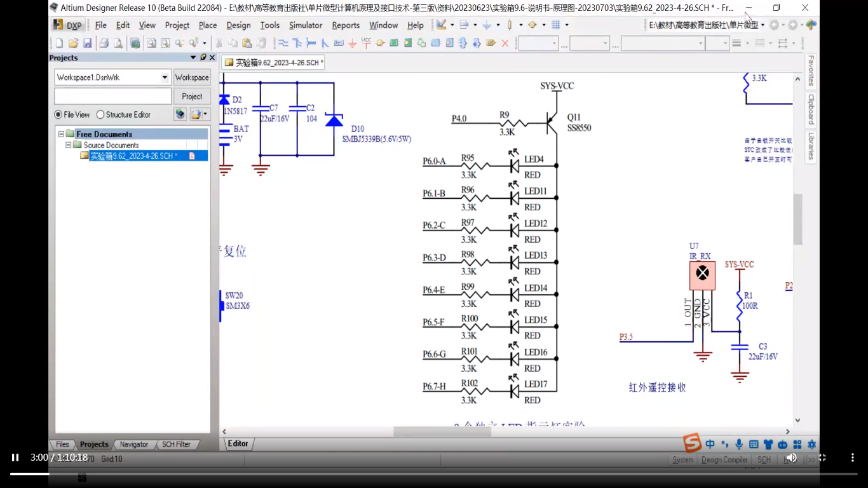This screenshot has height=488, width=868.
Task: Select the Place Part tool
Action: [380, 43]
